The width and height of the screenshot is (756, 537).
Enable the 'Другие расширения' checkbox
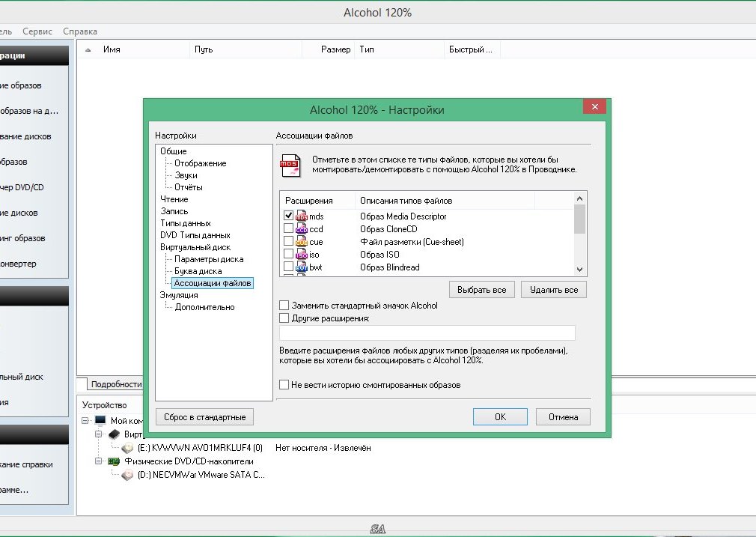click(x=284, y=318)
